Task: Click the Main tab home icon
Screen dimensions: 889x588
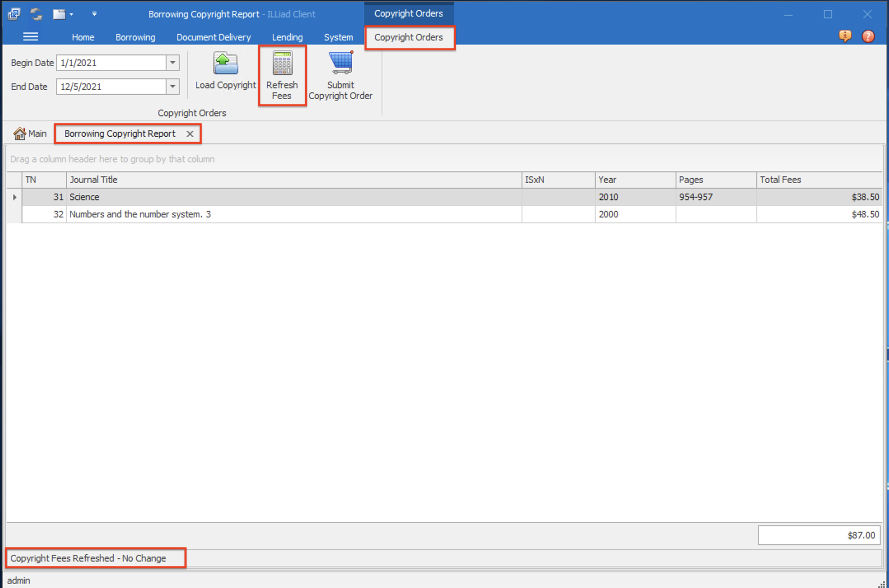Action: (x=19, y=133)
